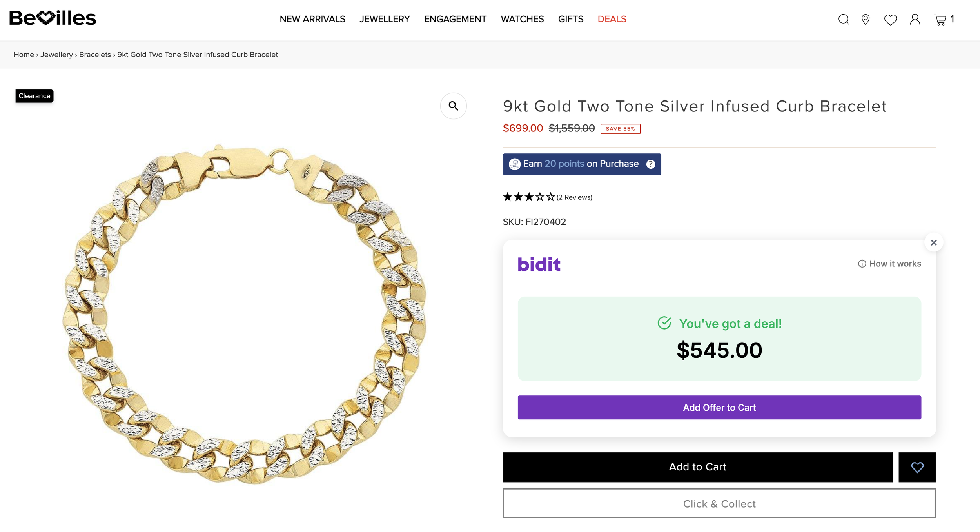Click the black Add to Cart button
This screenshot has width=980, height=532.
697,467
